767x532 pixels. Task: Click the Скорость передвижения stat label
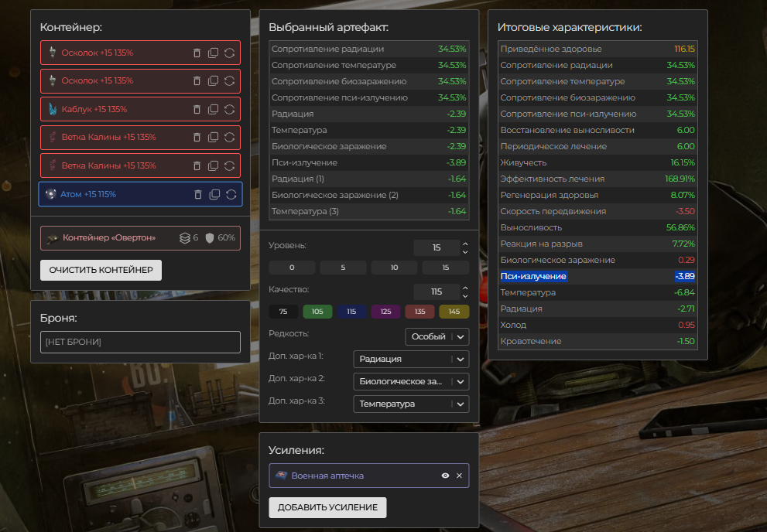553,212
